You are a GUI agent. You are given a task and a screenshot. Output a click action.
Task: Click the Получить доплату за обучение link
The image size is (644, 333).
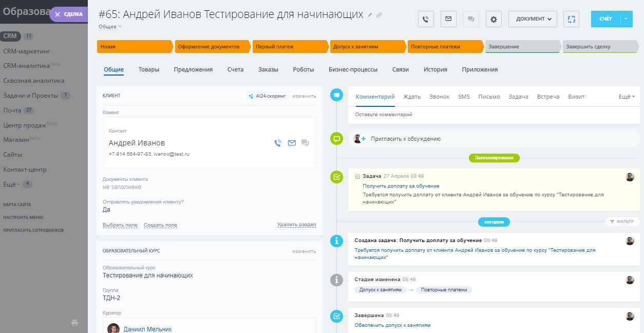tap(401, 186)
